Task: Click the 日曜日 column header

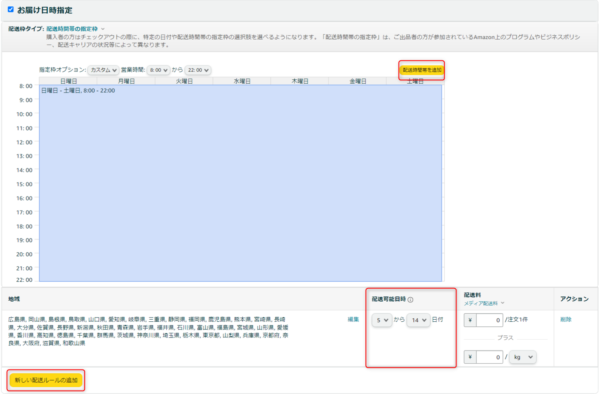Action: click(68, 81)
